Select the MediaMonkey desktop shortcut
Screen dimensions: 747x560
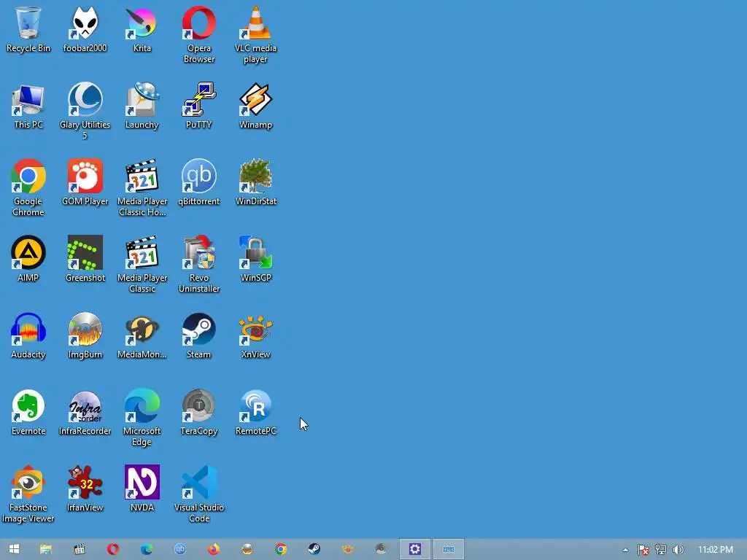(x=142, y=335)
